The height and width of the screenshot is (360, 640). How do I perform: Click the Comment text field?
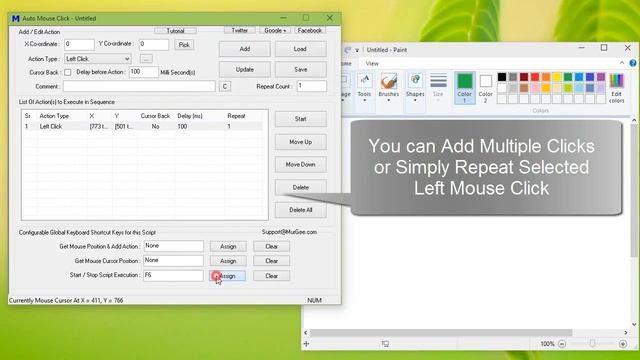click(139, 86)
